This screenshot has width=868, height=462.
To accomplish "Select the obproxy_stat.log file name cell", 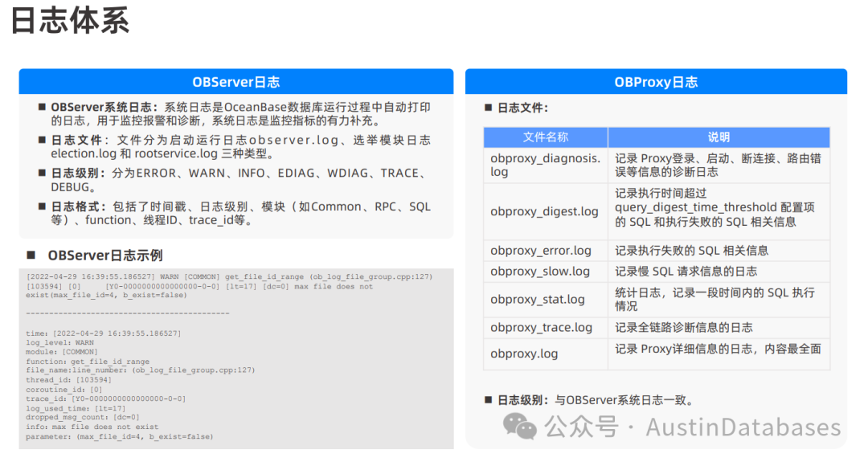I will [545, 300].
